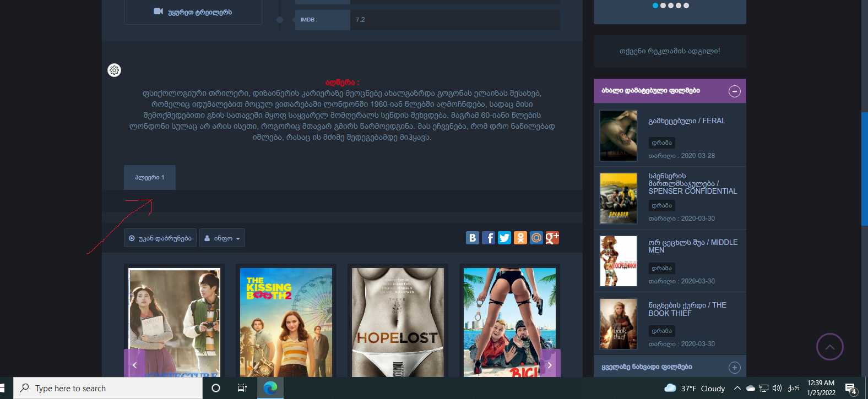The width and height of the screenshot is (868, 399).
Task: Open Microsoft Edge from the taskbar
Action: (x=270, y=388)
